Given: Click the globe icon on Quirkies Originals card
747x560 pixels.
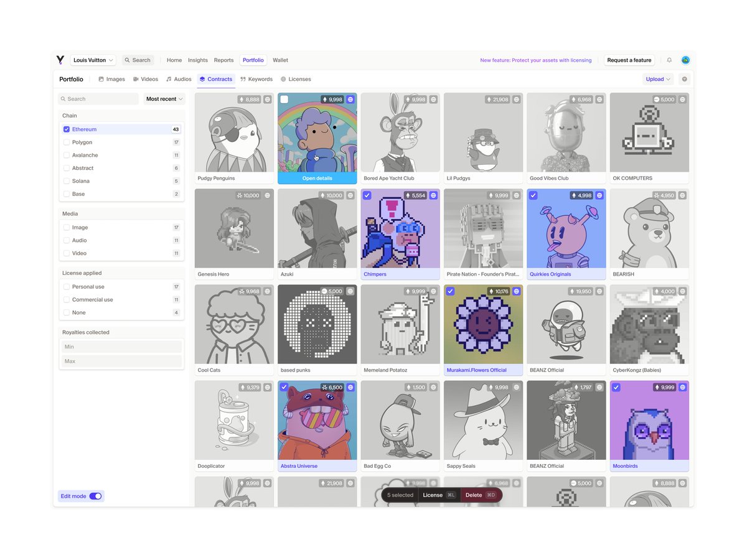Looking at the screenshot, I should 599,195.
